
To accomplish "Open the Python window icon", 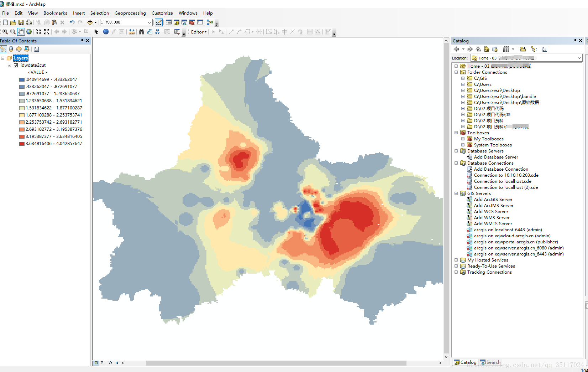I will point(200,22).
